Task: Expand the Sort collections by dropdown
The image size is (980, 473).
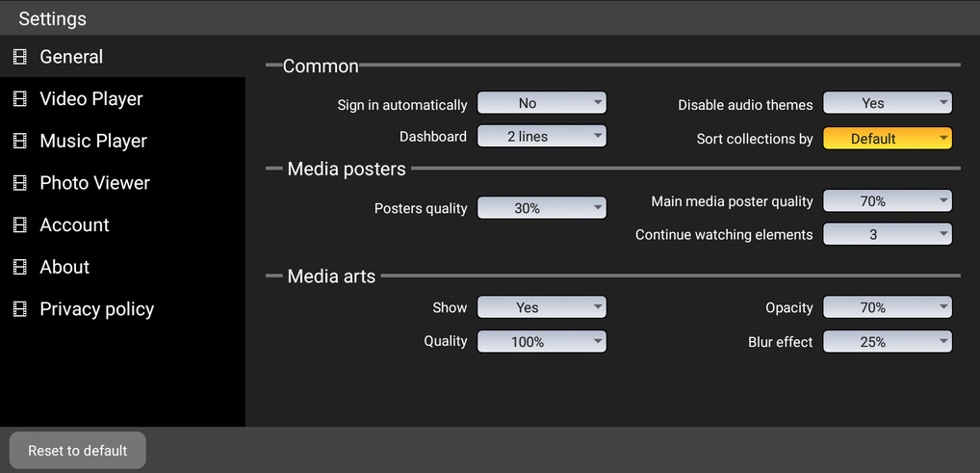Action: (887, 139)
